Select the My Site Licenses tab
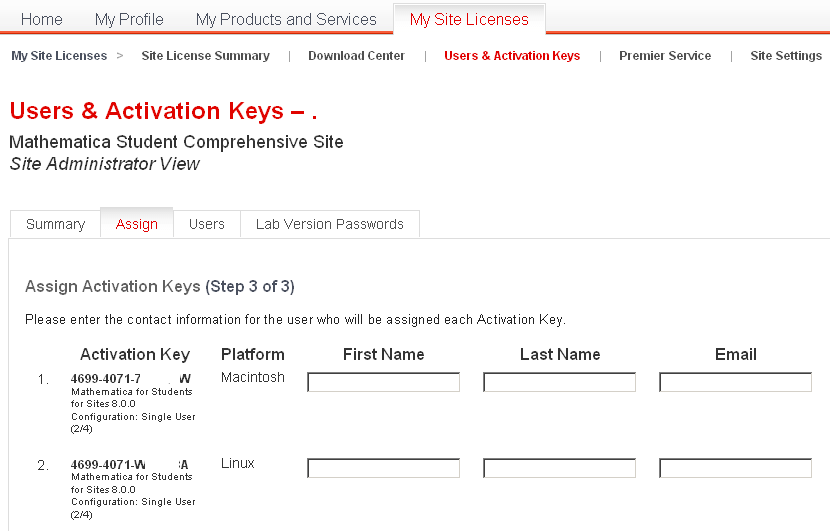Screen dimensions: 830x531 [x=469, y=20]
